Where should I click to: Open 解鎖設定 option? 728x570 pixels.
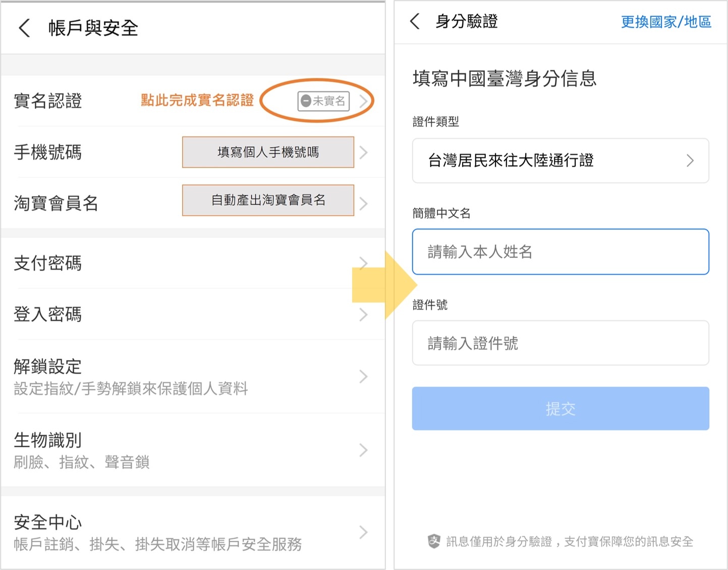click(x=193, y=377)
